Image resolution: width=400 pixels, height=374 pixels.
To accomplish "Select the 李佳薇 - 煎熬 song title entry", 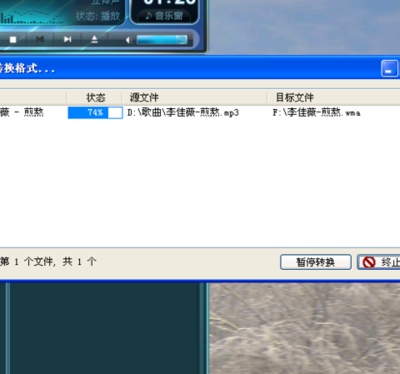I will point(22,112).
